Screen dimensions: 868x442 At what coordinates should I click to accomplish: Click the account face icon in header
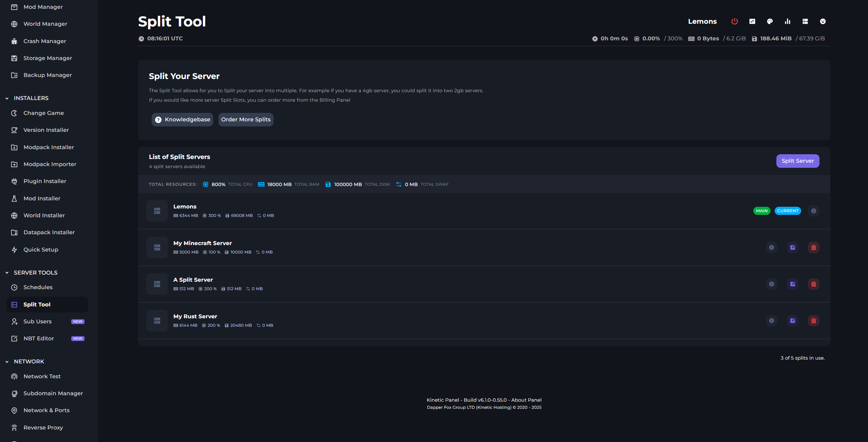point(823,21)
